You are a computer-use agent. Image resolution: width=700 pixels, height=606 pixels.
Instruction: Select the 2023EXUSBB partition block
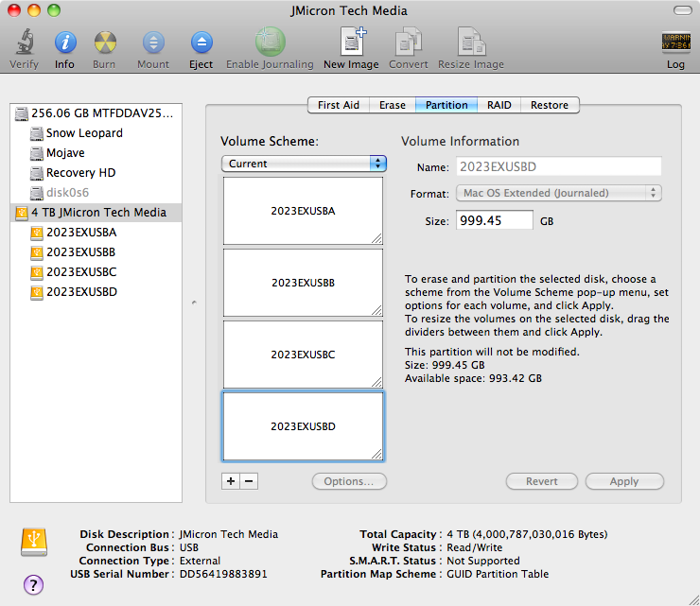pyautogui.click(x=303, y=283)
